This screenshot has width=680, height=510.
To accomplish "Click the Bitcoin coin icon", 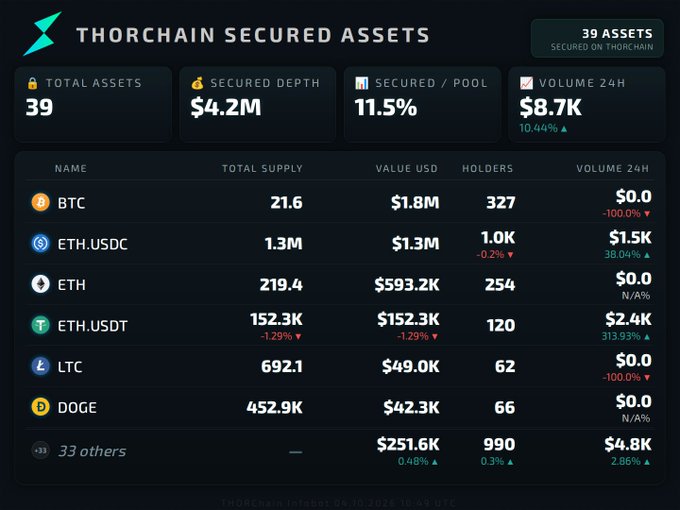I will pos(40,202).
